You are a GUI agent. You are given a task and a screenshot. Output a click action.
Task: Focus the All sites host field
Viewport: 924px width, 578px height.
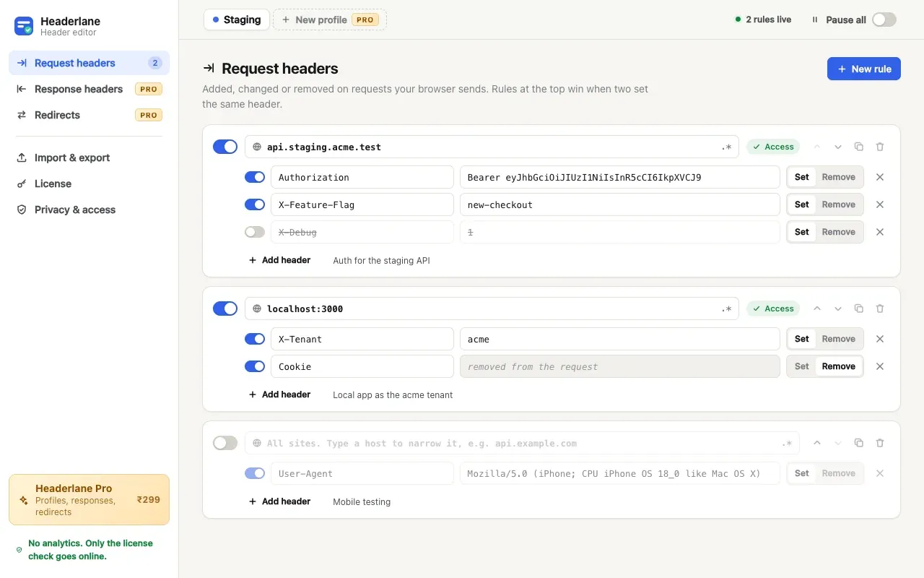pyautogui.click(x=522, y=443)
